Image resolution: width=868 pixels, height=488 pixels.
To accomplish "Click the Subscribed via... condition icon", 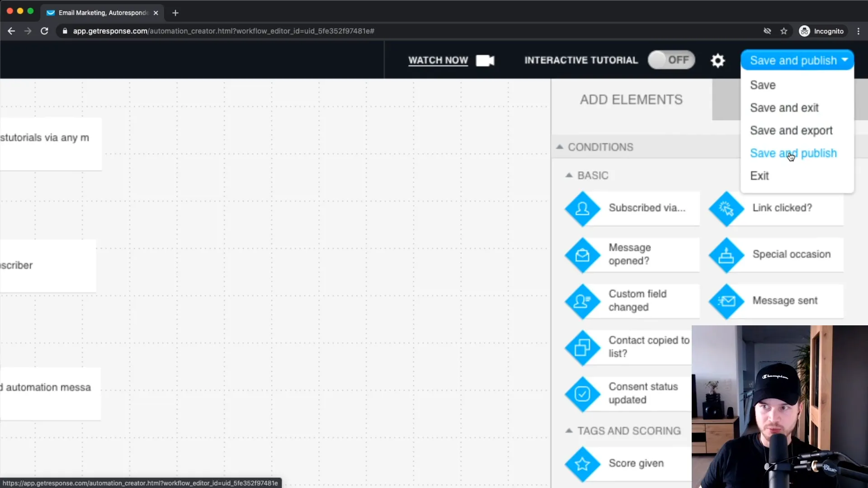I will pyautogui.click(x=584, y=208).
